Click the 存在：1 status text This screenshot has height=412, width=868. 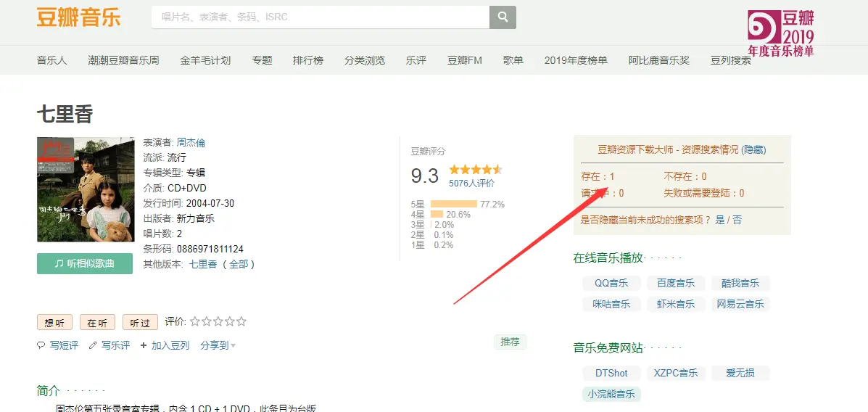point(598,177)
